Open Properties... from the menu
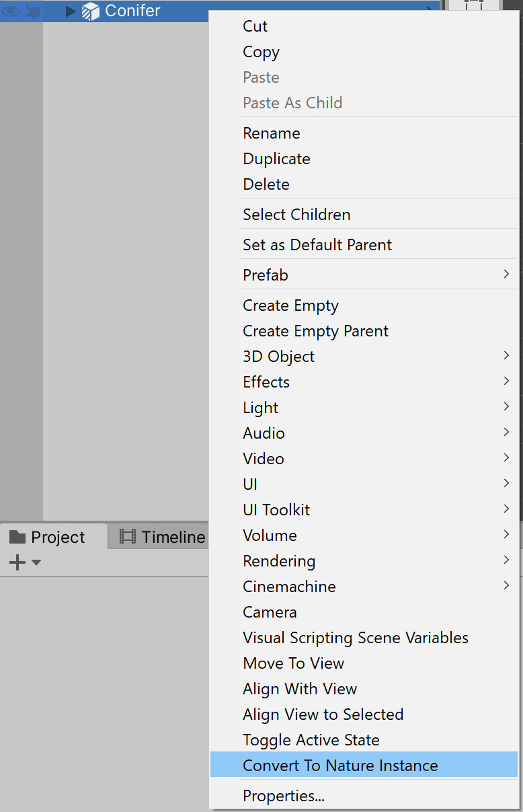The image size is (523, 812). click(284, 796)
